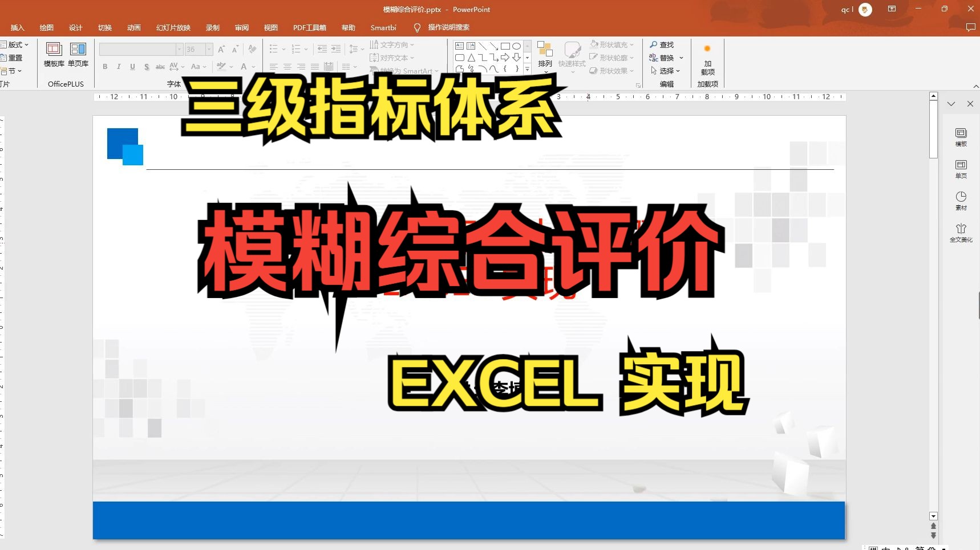
Task: Select the rectangle shape
Action: tap(505, 46)
